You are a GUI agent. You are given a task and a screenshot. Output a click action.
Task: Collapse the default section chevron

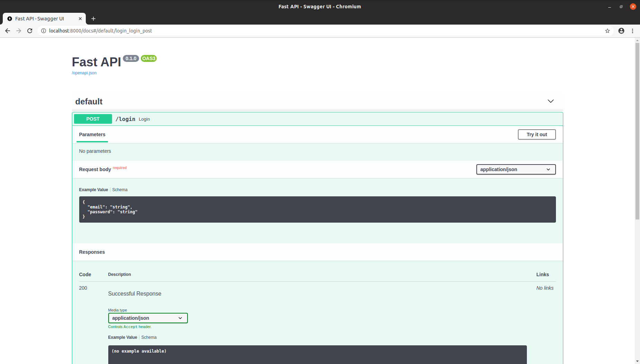tap(550, 101)
